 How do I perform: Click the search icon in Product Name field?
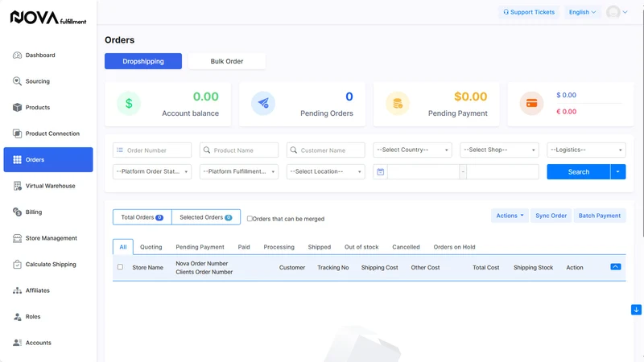[207, 150]
